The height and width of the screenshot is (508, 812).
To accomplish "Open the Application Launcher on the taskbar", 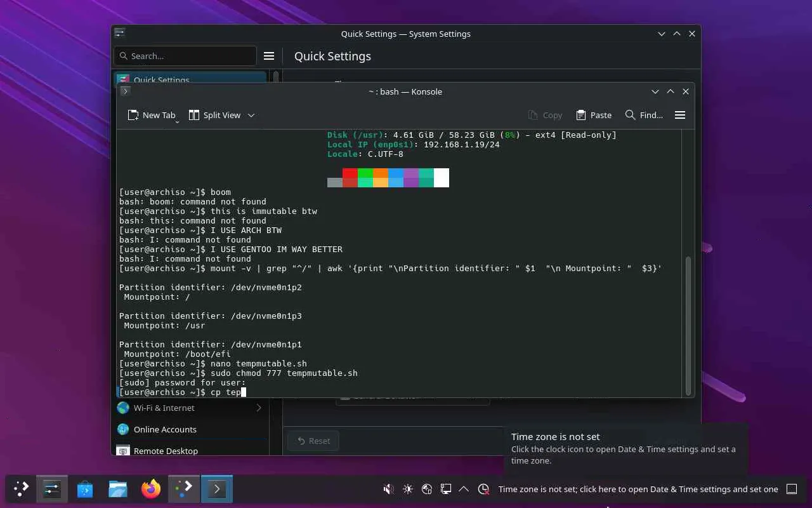I will pyautogui.click(x=21, y=489).
